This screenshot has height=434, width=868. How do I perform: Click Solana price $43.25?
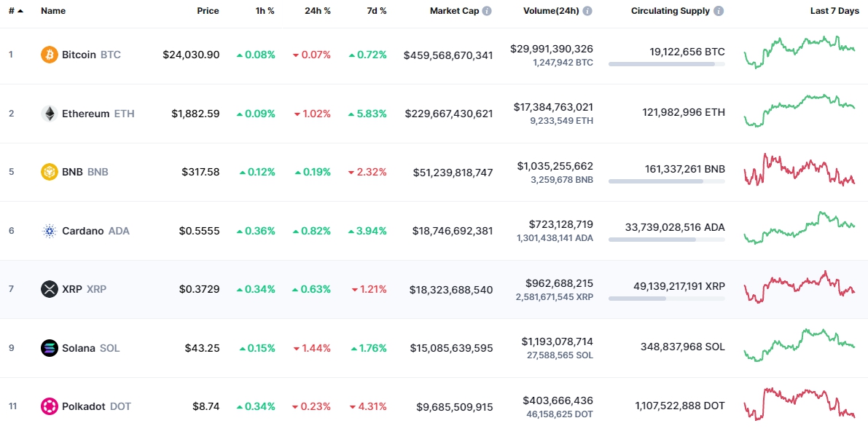pyautogui.click(x=202, y=348)
